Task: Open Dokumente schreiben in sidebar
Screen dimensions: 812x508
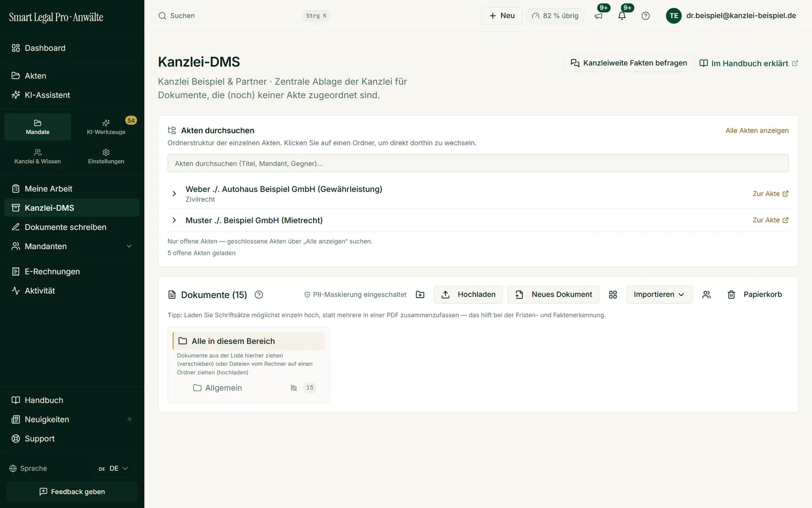Action: (72, 227)
